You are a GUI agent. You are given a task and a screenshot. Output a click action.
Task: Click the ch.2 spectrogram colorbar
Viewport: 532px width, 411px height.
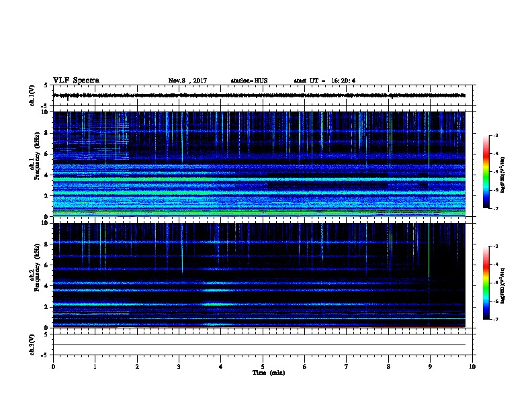[486, 283]
